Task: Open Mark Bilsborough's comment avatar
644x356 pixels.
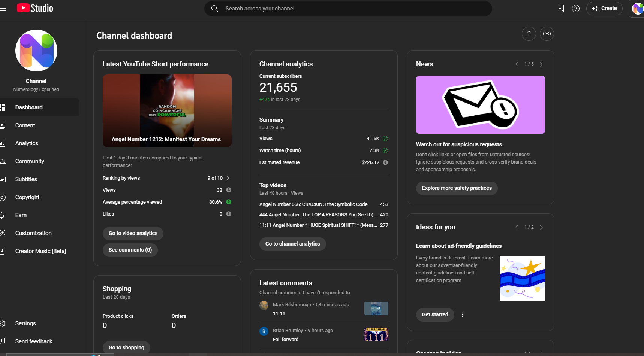Action: click(x=264, y=305)
